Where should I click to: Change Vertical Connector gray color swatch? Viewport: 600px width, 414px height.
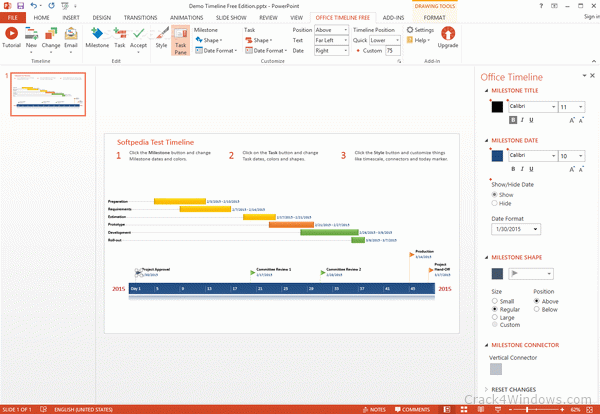point(496,369)
